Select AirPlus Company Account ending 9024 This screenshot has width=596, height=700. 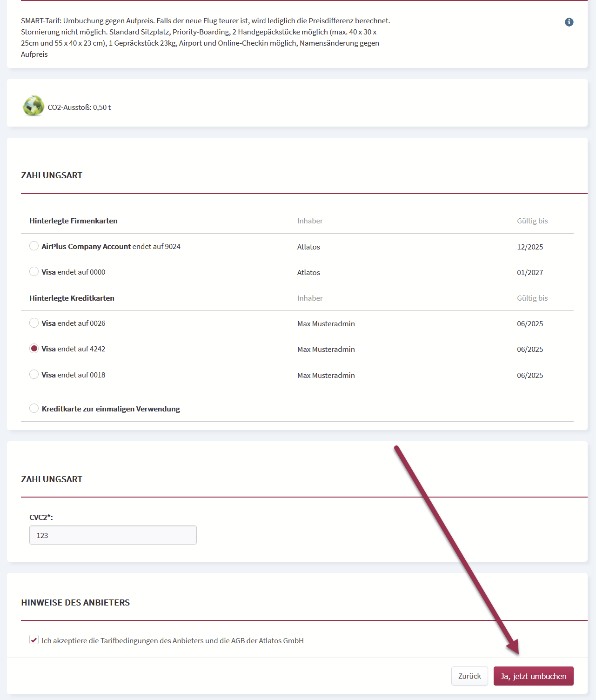34,246
